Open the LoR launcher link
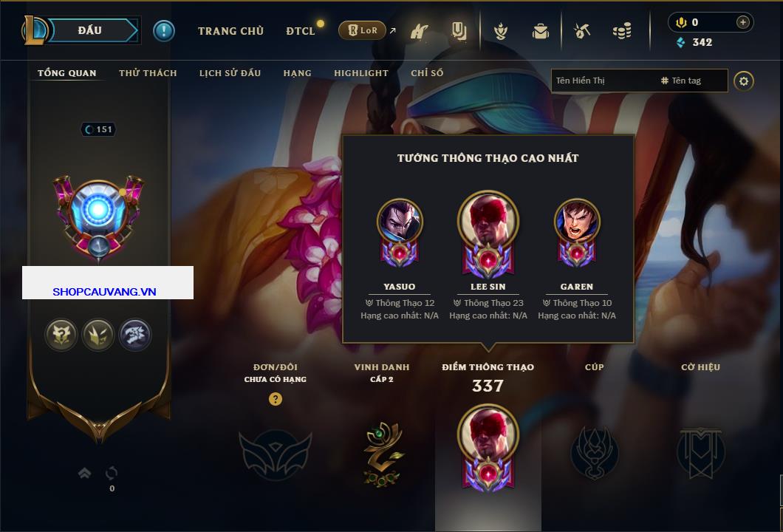 (363, 30)
